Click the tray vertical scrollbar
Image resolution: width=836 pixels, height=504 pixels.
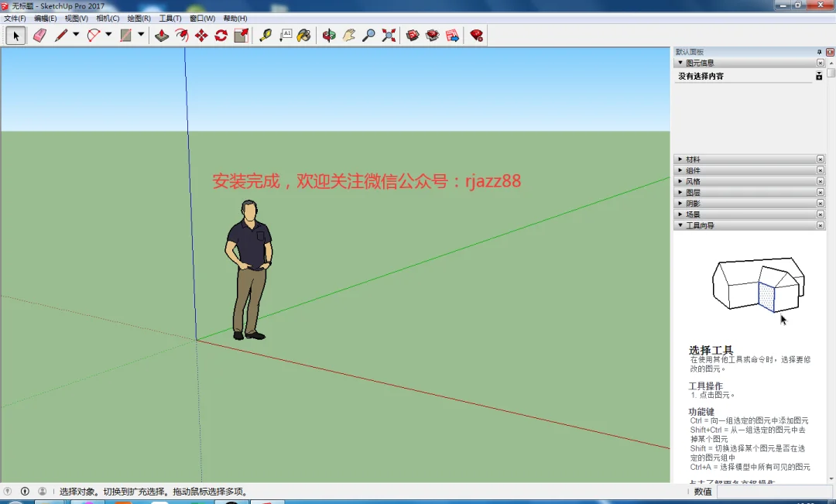(831, 271)
